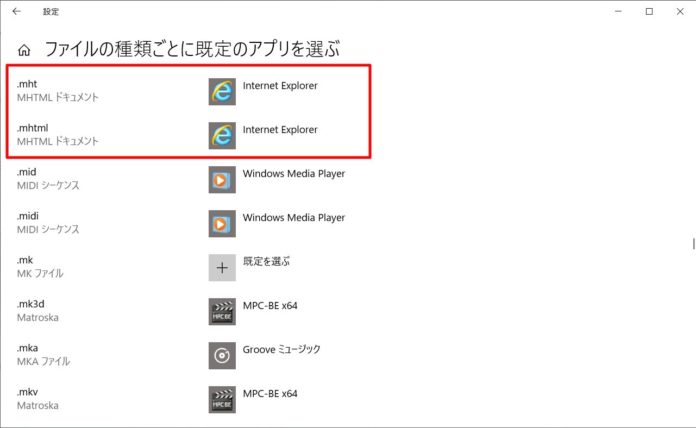
Task: Change MPC-BE x64 label for .mkv
Action: coord(270,393)
